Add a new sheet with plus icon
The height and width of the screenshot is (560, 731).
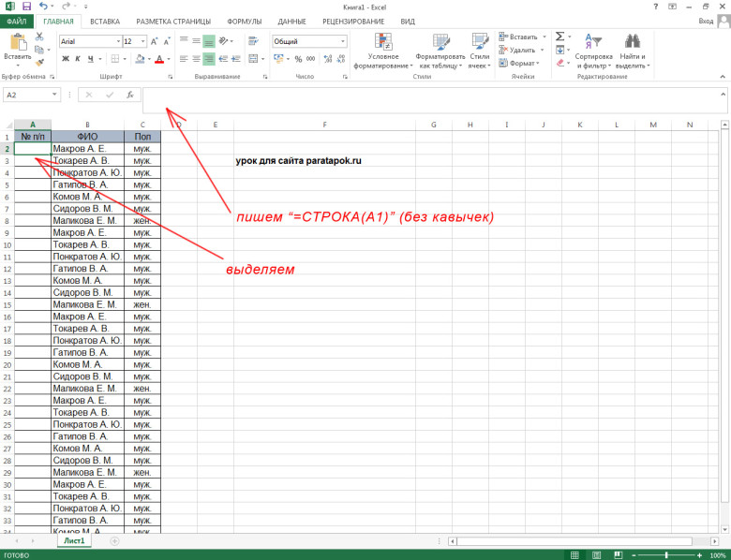pos(114,541)
